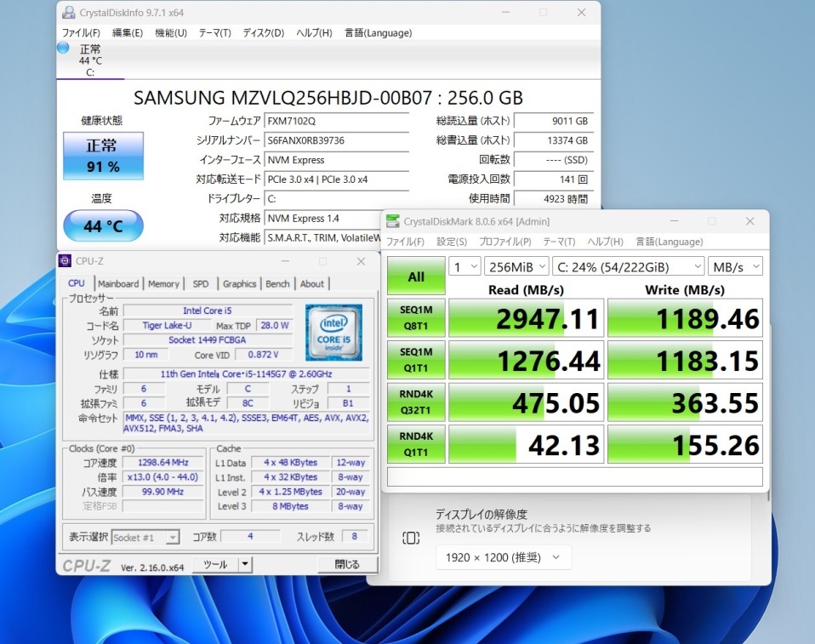Open the 機能 menu in CrystalDiskInfo
The image size is (815, 644).
(169, 32)
